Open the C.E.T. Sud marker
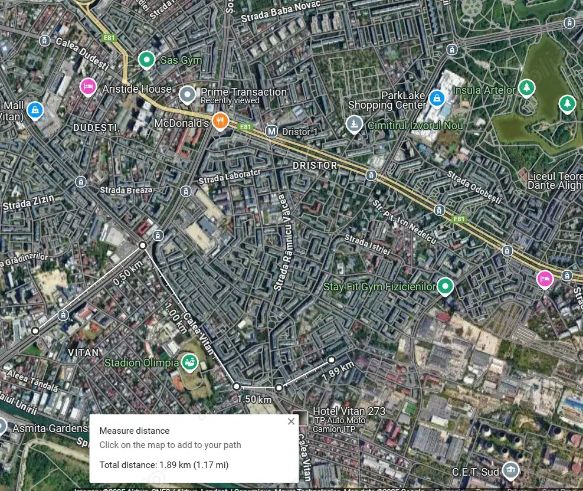The image size is (583, 491). 510,471
